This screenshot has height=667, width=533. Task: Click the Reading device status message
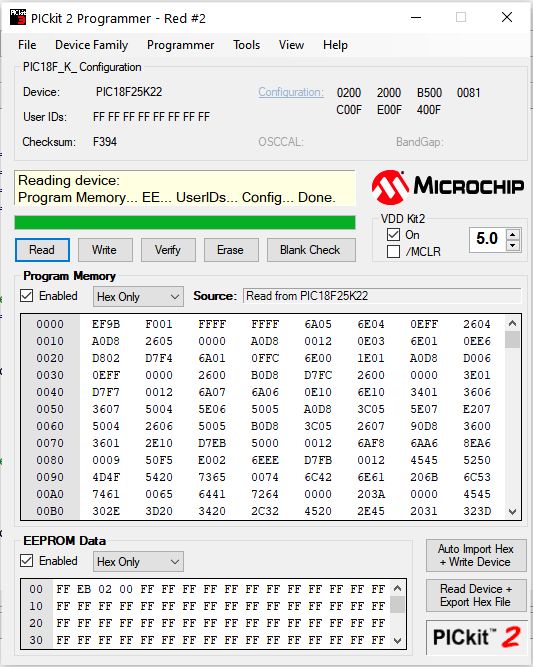tap(185, 188)
